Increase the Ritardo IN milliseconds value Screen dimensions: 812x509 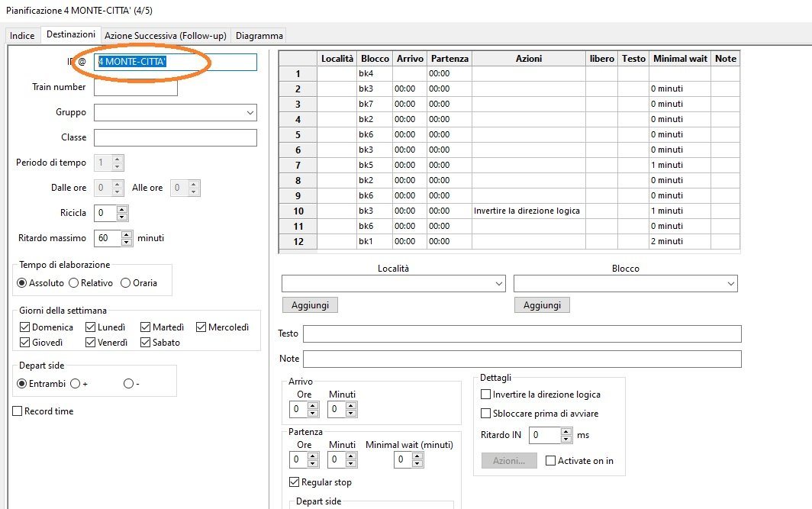click(x=565, y=431)
